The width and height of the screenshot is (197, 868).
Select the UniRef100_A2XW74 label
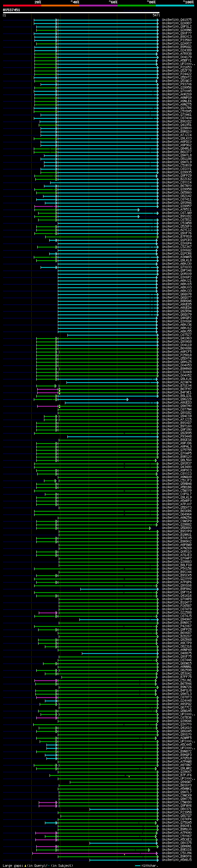(177, 382)
